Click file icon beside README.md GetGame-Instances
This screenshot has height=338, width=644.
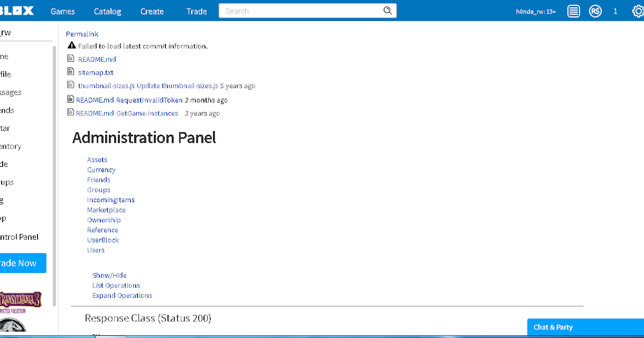[71, 113]
